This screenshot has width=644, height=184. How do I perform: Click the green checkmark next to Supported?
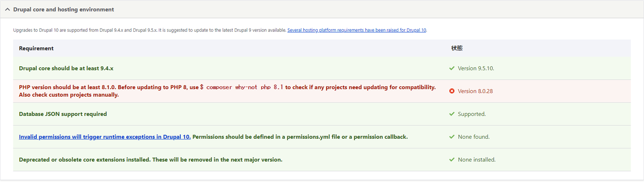(x=452, y=114)
